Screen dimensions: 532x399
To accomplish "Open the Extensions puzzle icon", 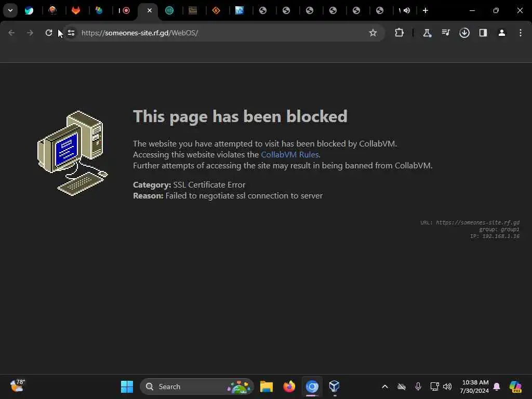I will [x=400, y=33].
